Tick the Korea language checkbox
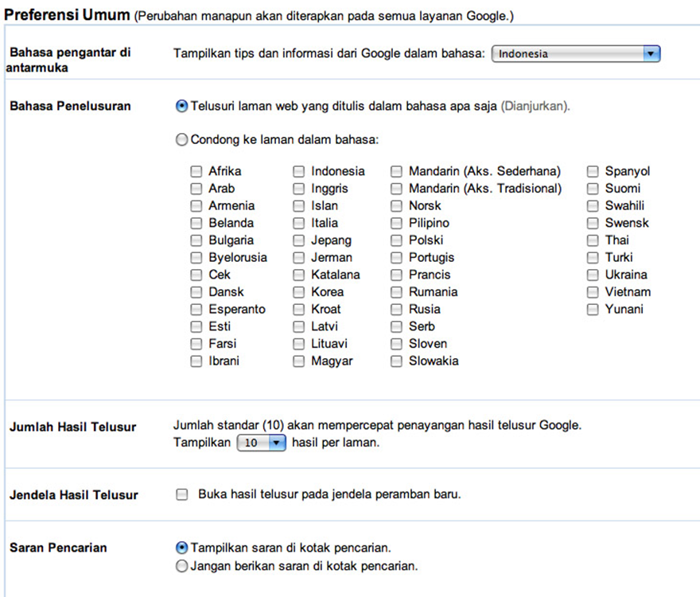 click(298, 292)
